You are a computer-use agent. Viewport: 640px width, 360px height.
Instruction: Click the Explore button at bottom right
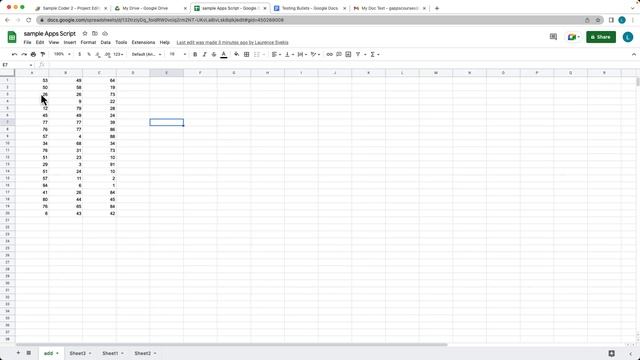611,353
